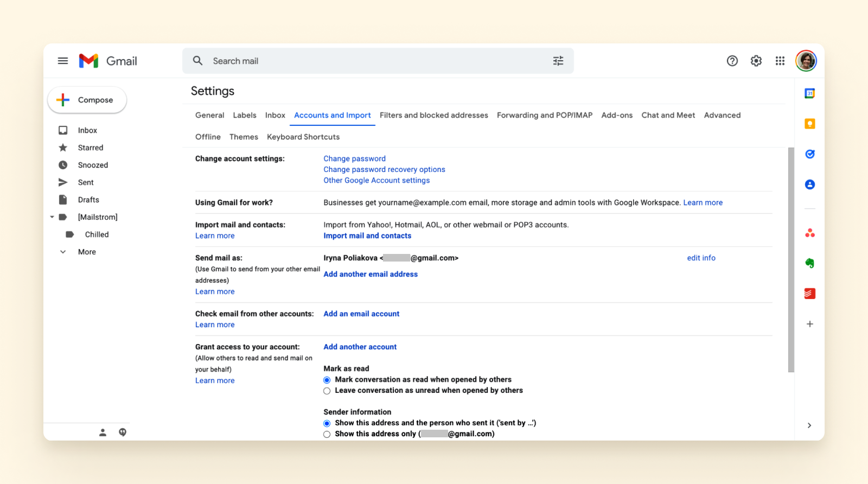Open Google Keep side panel icon

point(810,124)
